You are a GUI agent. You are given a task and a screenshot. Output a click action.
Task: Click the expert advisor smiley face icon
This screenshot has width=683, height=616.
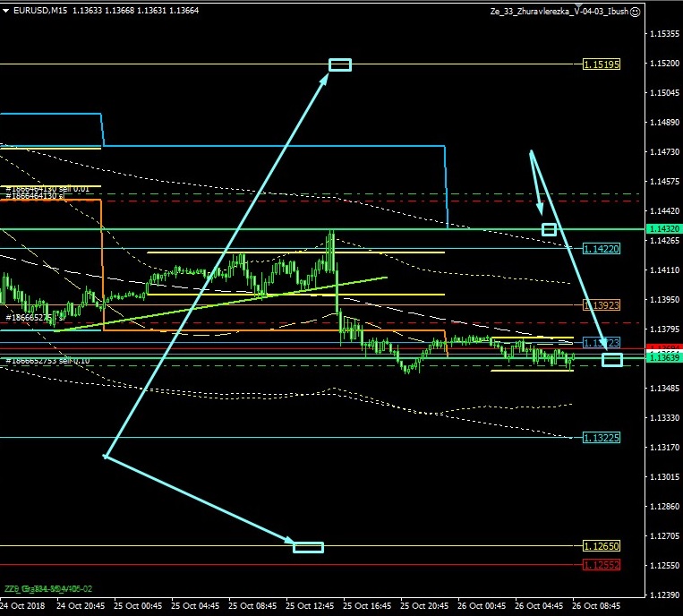click(635, 12)
